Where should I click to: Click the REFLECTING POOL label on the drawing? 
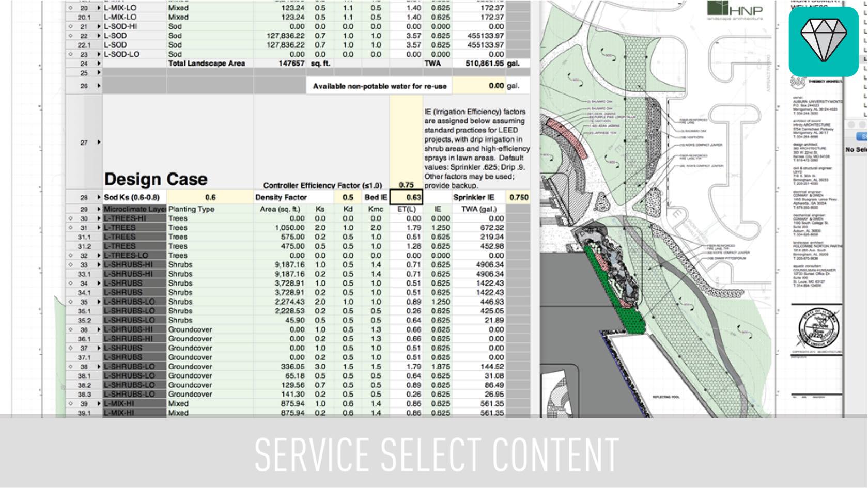[665, 397]
